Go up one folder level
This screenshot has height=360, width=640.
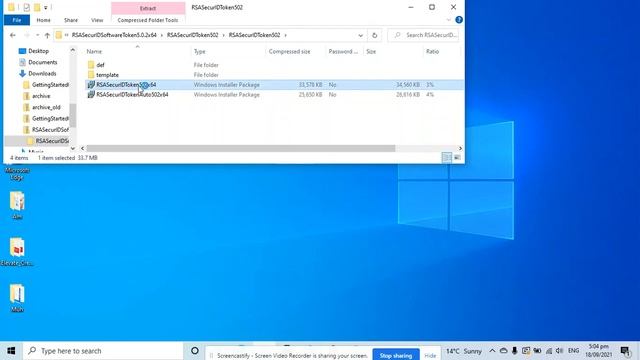tap(47, 36)
